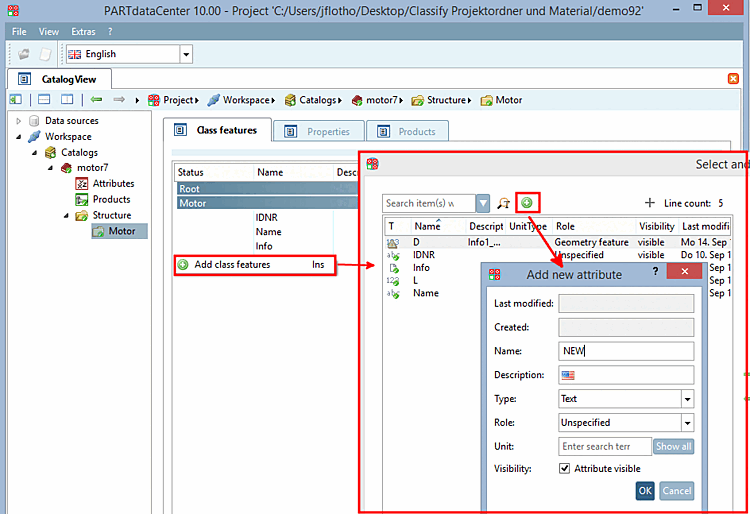Click Cancel in Add new attribute
This screenshot has height=514, width=750.
point(676,491)
